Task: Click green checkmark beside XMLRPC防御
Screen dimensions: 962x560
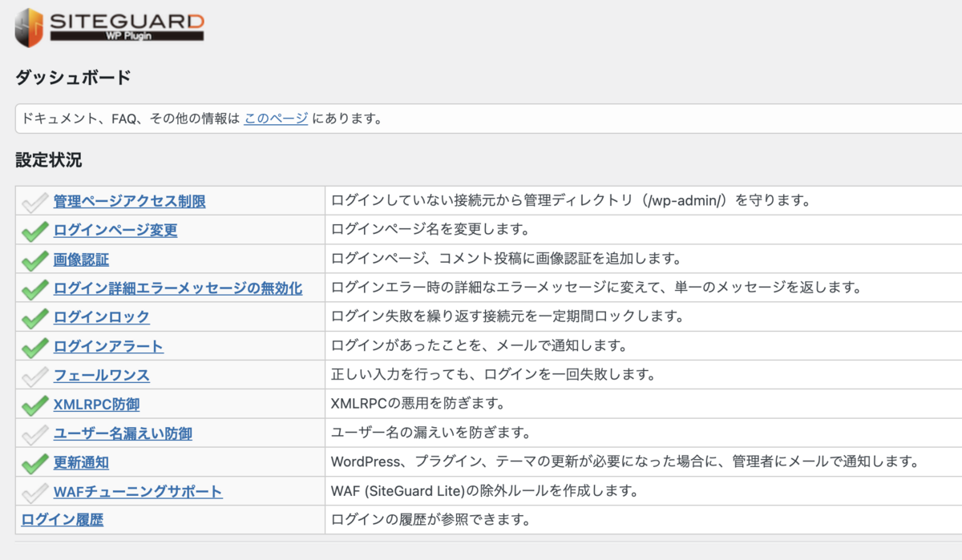Action: click(x=34, y=405)
